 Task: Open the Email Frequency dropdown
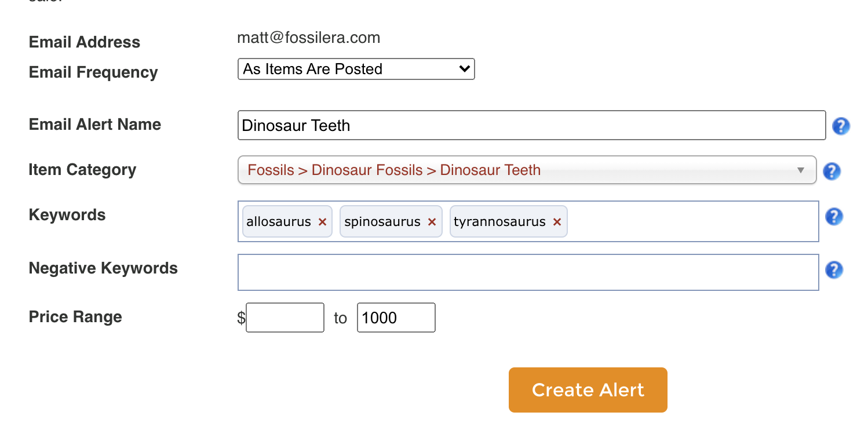point(356,69)
